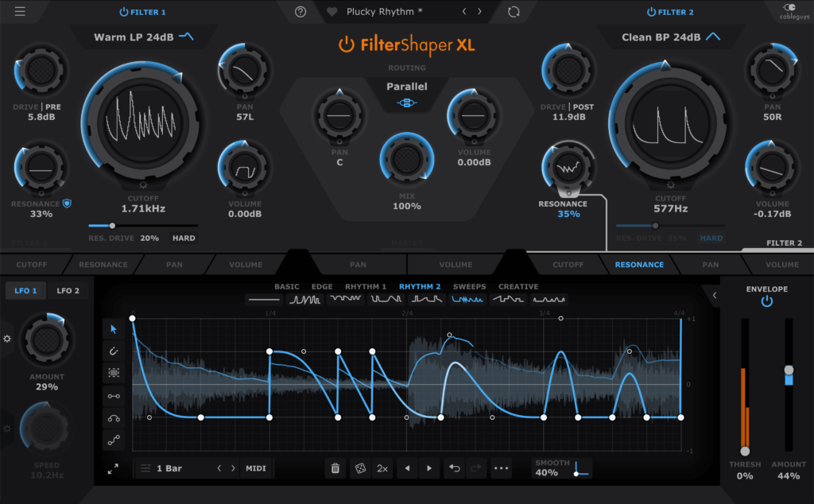Open the Clean BP 24dB filter type dropdown
Viewport: 814px width, 504px height.
point(671,37)
